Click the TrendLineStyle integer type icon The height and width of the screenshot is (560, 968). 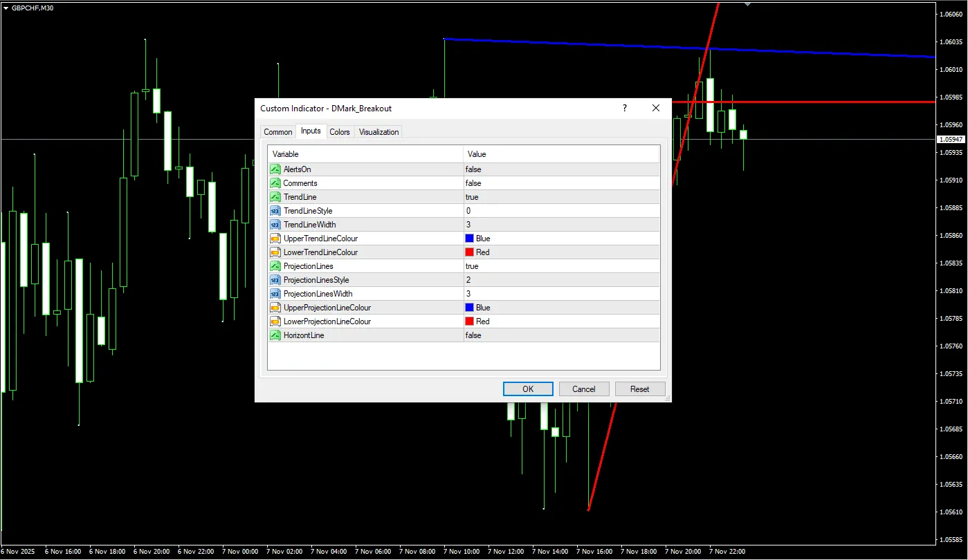tap(275, 211)
